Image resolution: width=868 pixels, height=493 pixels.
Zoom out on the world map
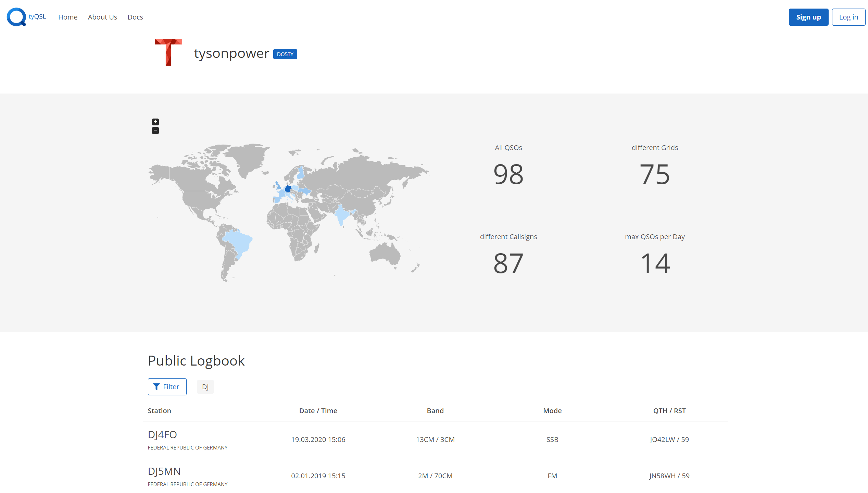pos(155,131)
